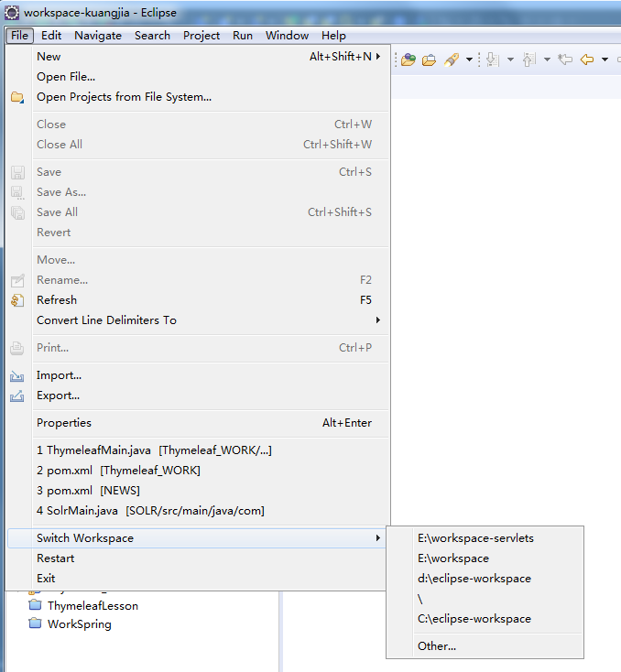Click the Next Annotation icon
Image resolution: width=621 pixels, height=672 pixels.
pos(493,60)
